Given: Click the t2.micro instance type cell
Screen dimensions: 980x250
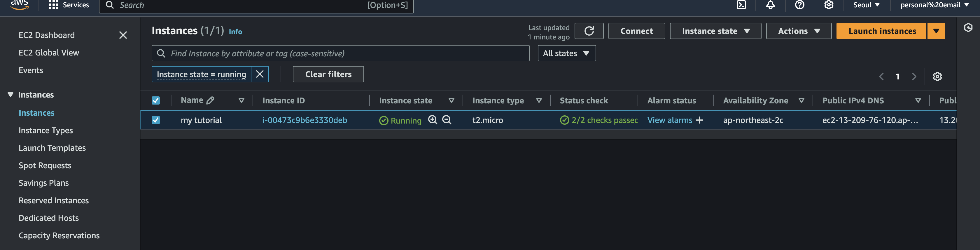Looking at the screenshot, I should tap(487, 120).
